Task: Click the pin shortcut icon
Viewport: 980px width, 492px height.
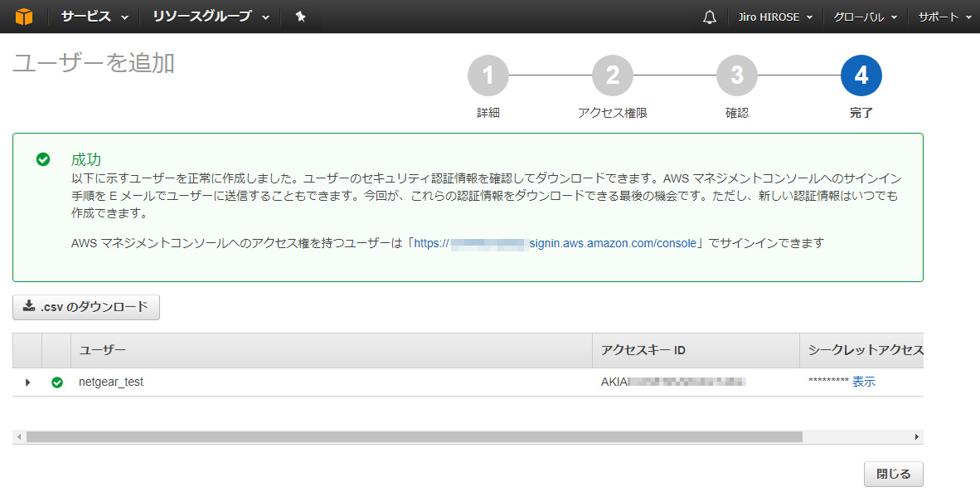Action: point(301,17)
